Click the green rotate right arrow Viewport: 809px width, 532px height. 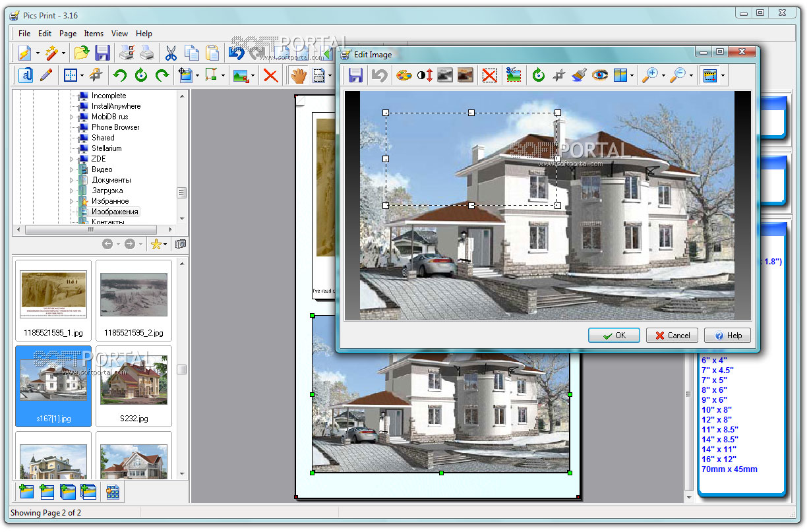point(162,75)
